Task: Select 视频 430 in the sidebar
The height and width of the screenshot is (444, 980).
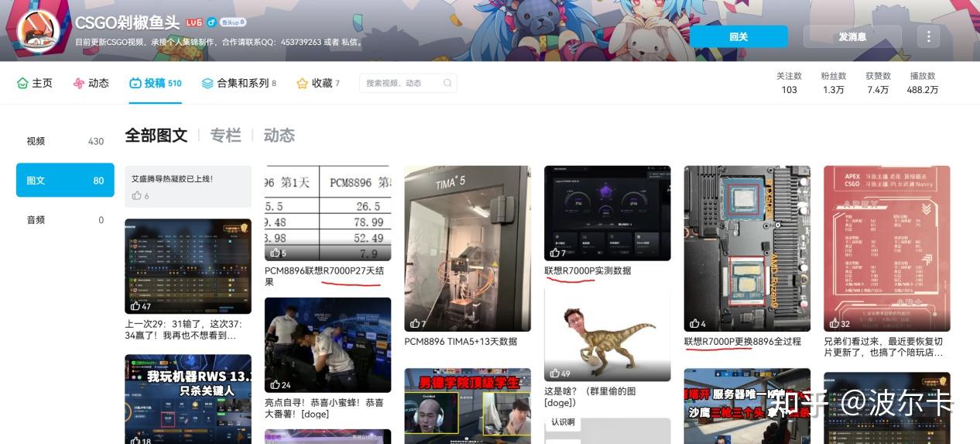Action: coord(65,141)
